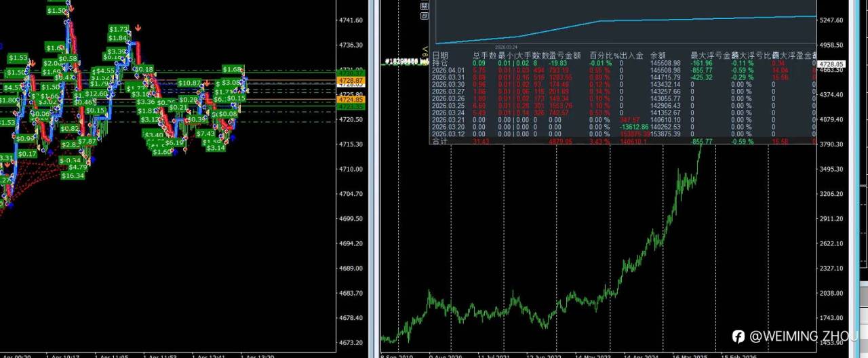
Task: Click the -13612.86 withdrawal value
Action: coord(634,127)
